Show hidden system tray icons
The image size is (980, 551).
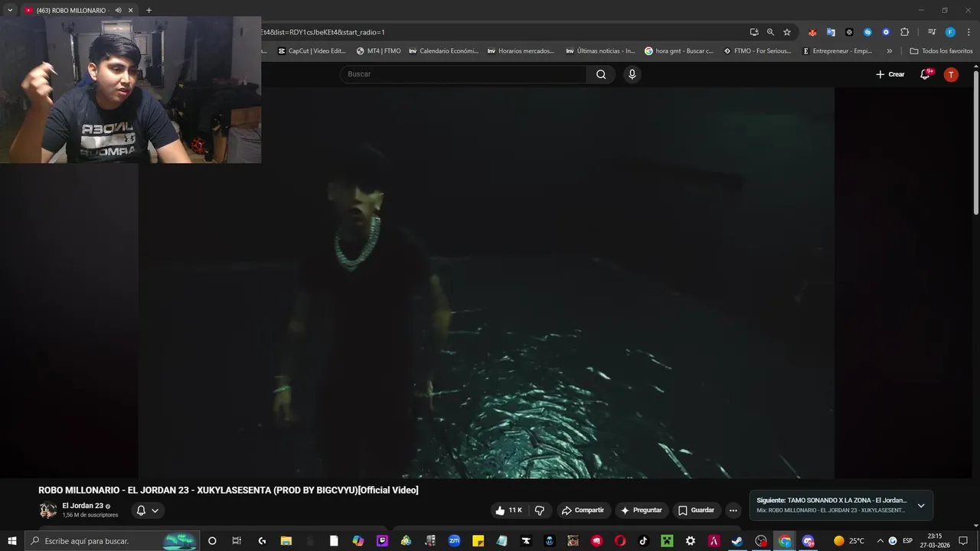880,541
